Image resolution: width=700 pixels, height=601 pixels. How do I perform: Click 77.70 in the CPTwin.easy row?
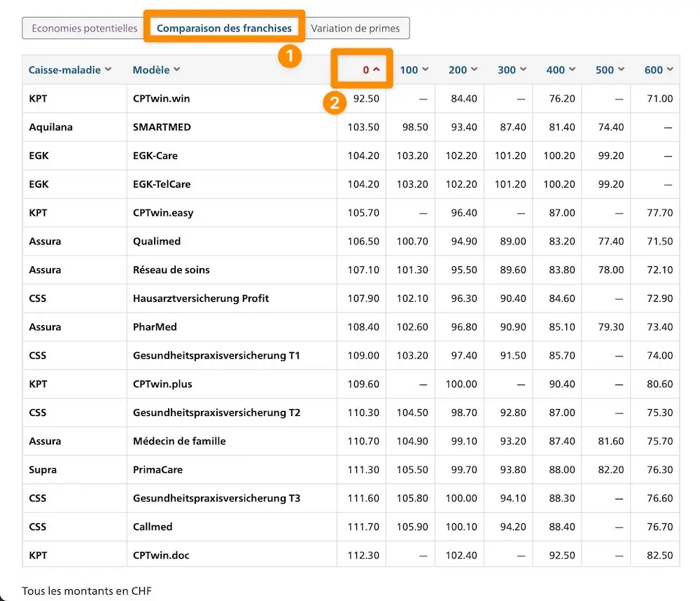pos(660,213)
